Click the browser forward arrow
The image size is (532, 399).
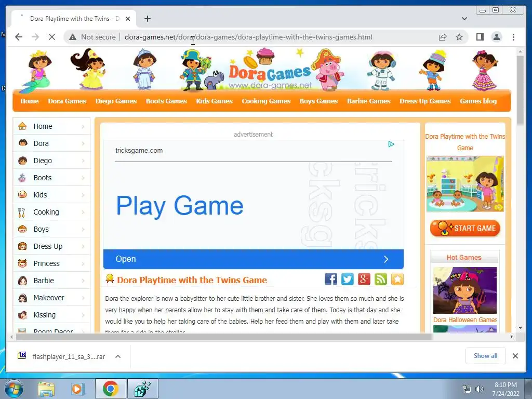(x=35, y=37)
